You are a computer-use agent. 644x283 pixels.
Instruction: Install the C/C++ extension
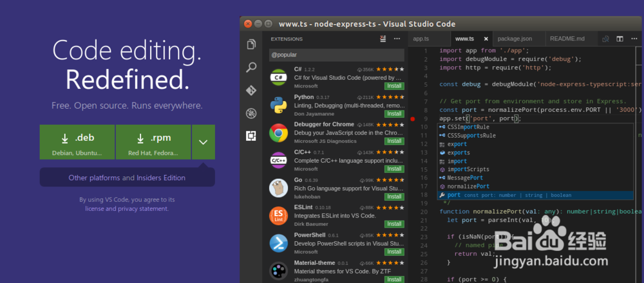[x=394, y=169]
